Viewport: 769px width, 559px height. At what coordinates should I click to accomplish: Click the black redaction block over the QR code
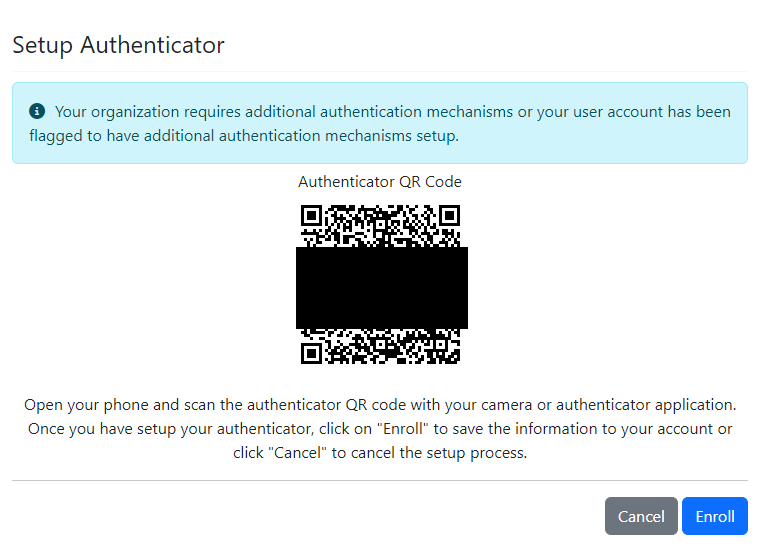381,287
